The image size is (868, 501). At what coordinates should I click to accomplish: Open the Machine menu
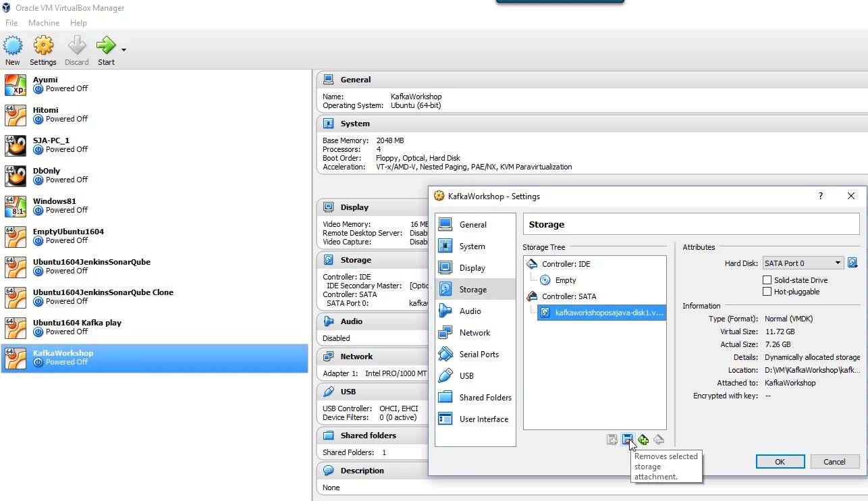point(44,23)
